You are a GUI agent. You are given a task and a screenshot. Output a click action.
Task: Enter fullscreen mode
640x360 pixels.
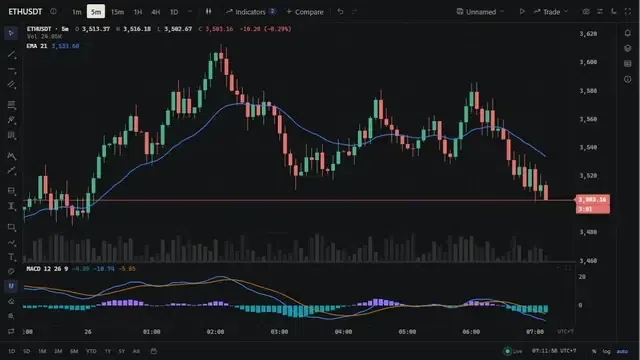click(628, 11)
